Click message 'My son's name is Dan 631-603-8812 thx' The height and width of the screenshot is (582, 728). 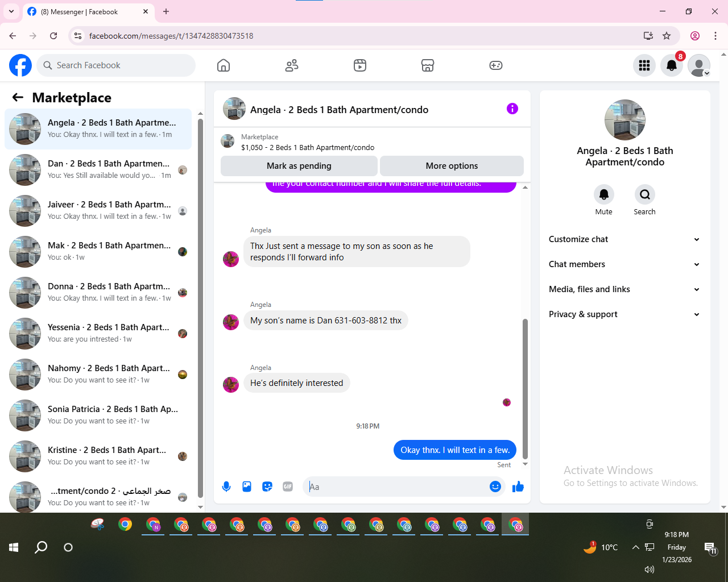[326, 321]
